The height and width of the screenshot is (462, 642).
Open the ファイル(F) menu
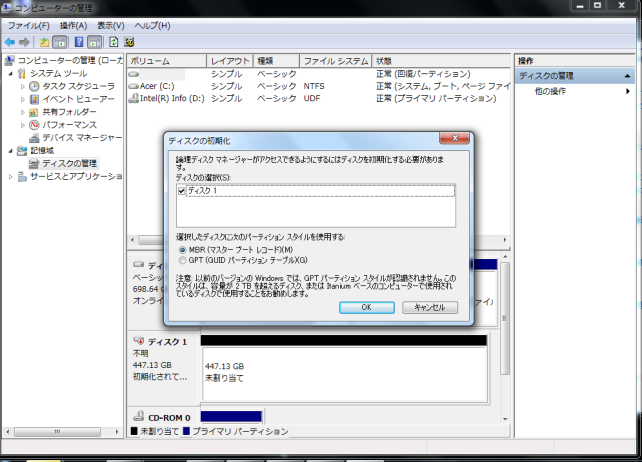coord(29,25)
